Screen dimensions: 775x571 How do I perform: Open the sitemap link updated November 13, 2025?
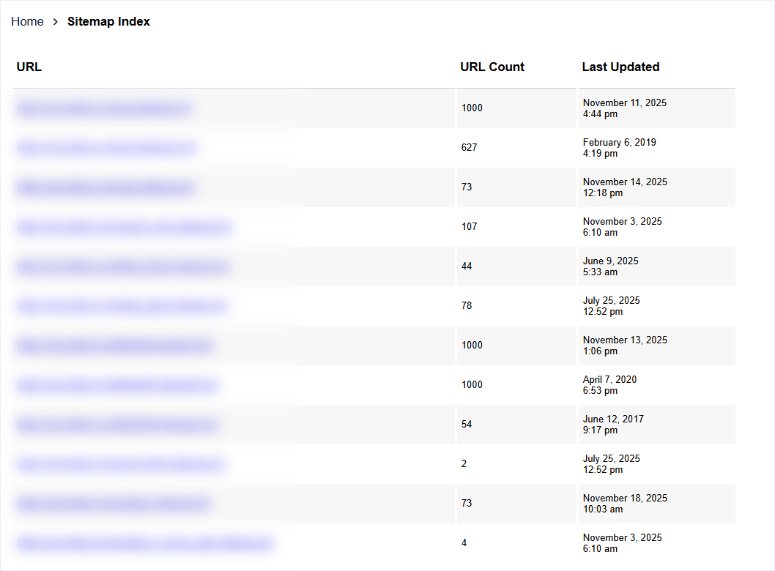[x=115, y=346]
